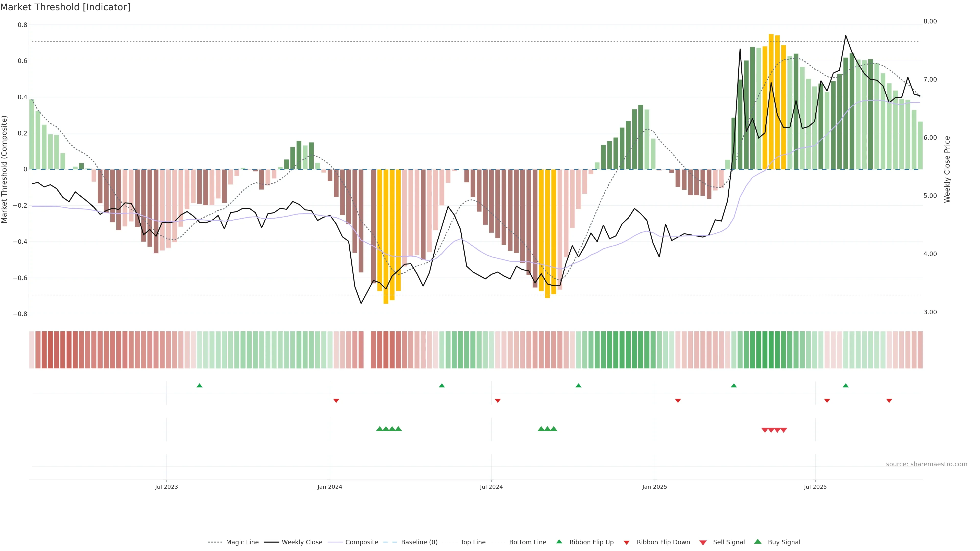Click the last green ribbon flip up marker
This screenshot has width=980, height=551.
[x=846, y=386]
